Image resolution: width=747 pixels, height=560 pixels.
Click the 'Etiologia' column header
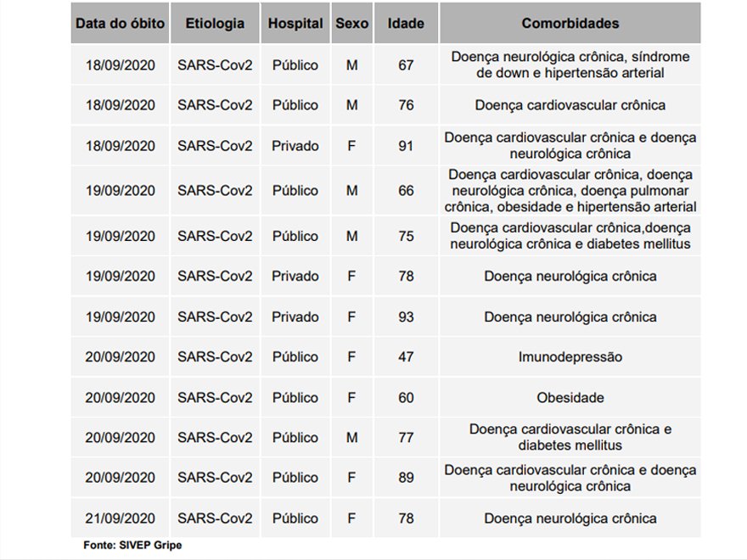point(215,24)
